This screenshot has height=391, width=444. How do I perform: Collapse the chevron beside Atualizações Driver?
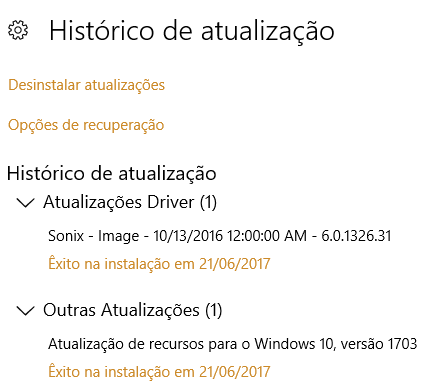tap(25, 202)
